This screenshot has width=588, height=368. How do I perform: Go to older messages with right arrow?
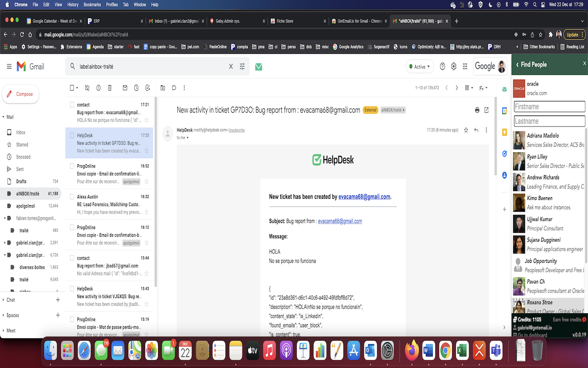tap(457, 88)
